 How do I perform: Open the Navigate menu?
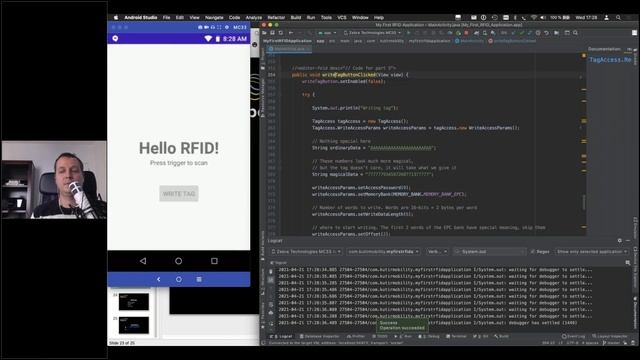tap(214, 18)
